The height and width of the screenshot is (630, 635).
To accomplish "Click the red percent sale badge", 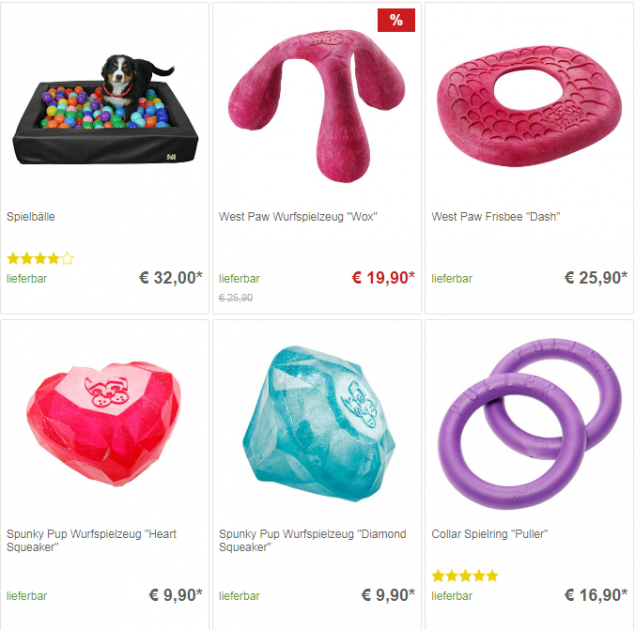I will click(396, 20).
